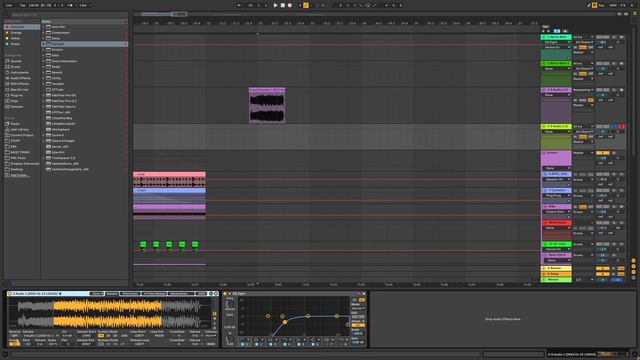Switch to the MIDI tab in Sampler
The image size is (640, 360).
pyautogui.click(x=201, y=293)
